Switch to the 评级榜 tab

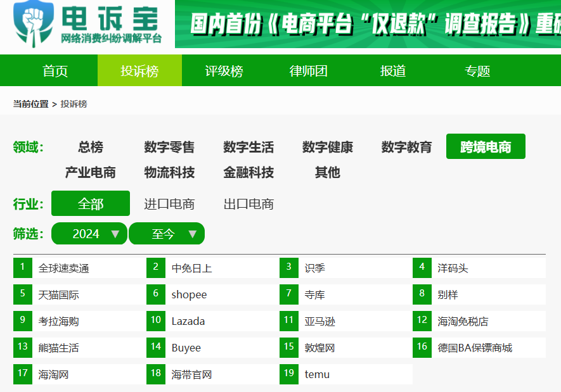(224, 71)
